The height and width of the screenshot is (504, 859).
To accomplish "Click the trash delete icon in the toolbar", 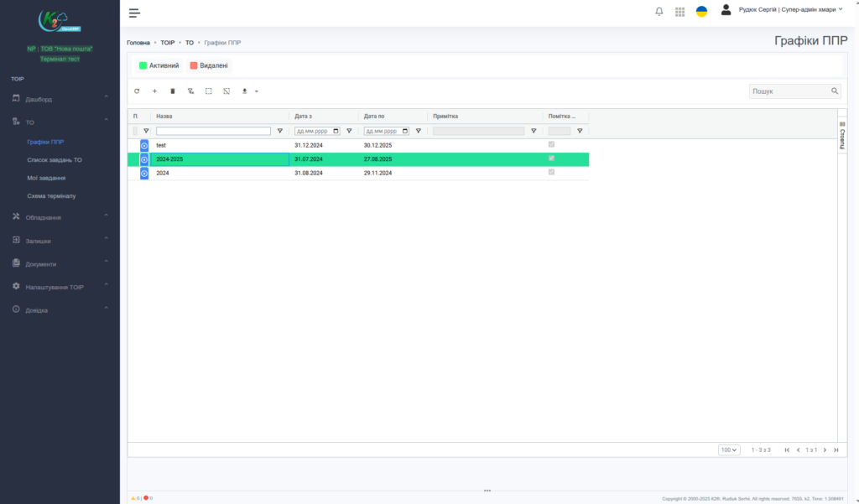I will (173, 91).
